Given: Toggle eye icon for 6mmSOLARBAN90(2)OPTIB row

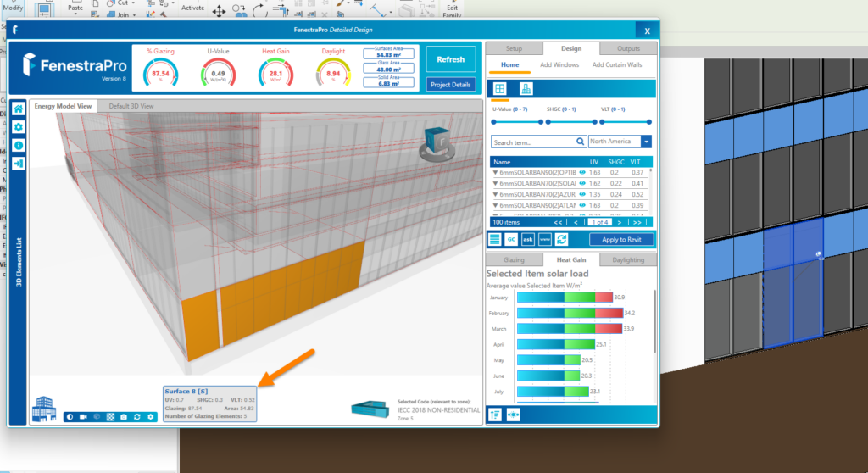Looking at the screenshot, I should coord(582,172).
